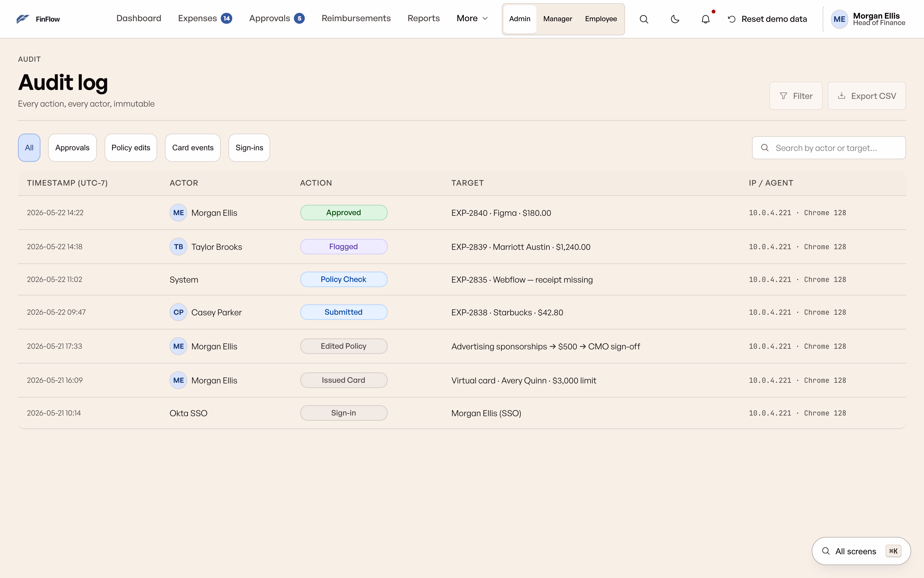Open the Reimbursements nav item

(x=356, y=18)
